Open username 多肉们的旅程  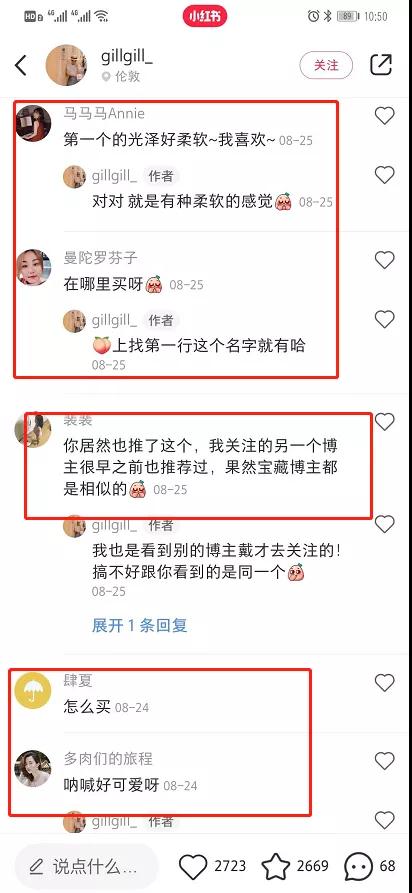tap(108, 759)
